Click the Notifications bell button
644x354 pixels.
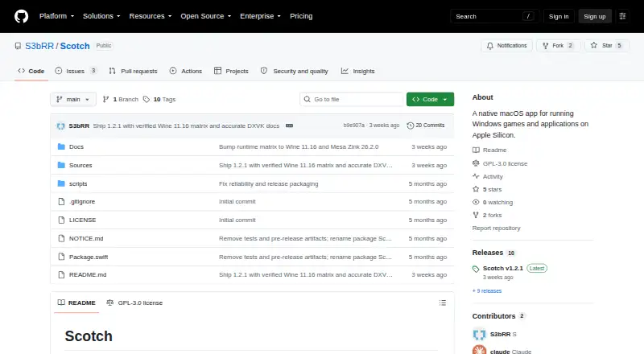click(x=507, y=46)
